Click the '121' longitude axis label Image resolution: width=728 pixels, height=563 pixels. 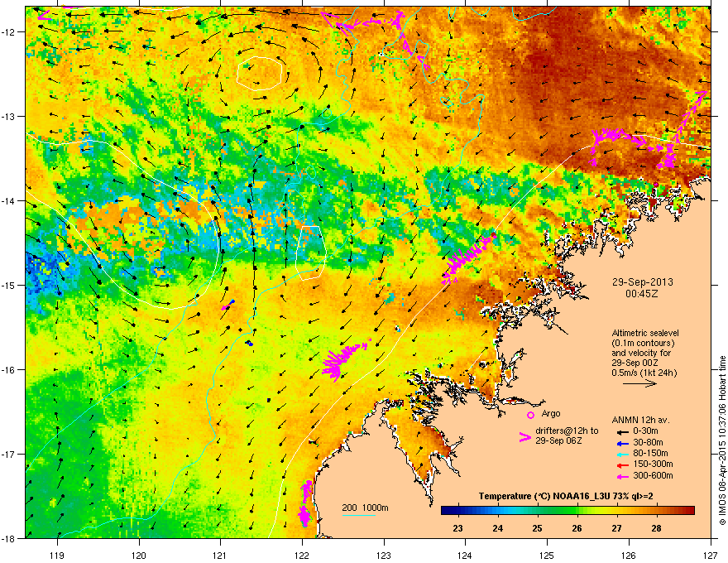pos(220,555)
